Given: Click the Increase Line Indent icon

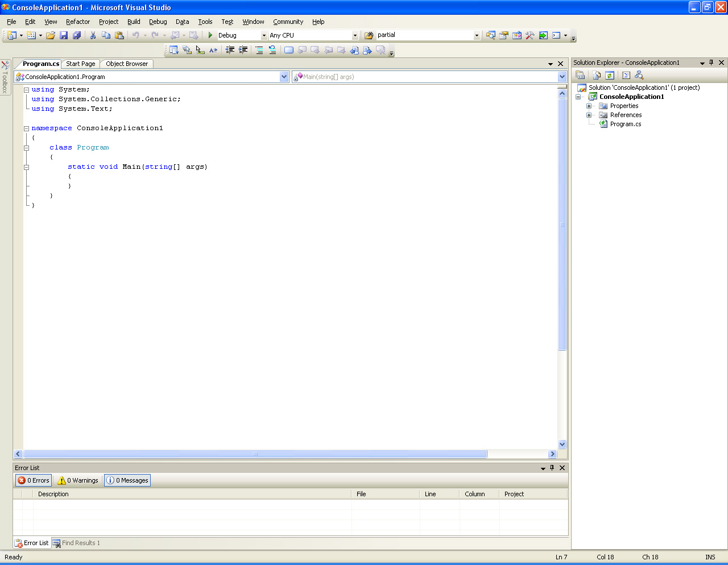Looking at the screenshot, I should point(243,50).
